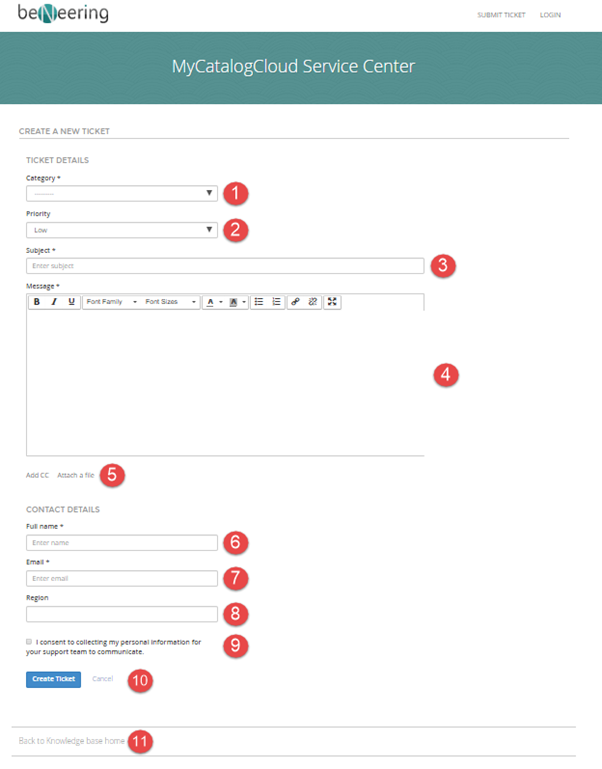The width and height of the screenshot is (602, 769).
Task: Toggle underline formatting in message editor
Action: (72, 302)
